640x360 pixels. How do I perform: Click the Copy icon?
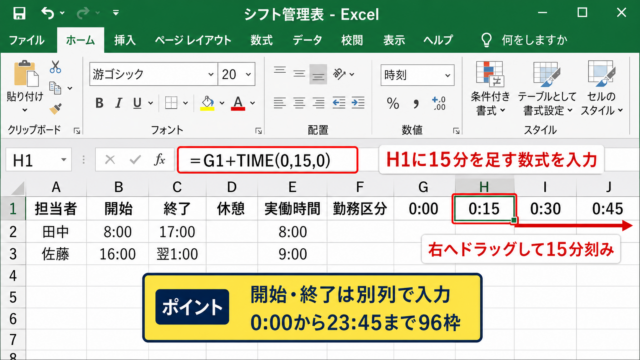click(55, 88)
